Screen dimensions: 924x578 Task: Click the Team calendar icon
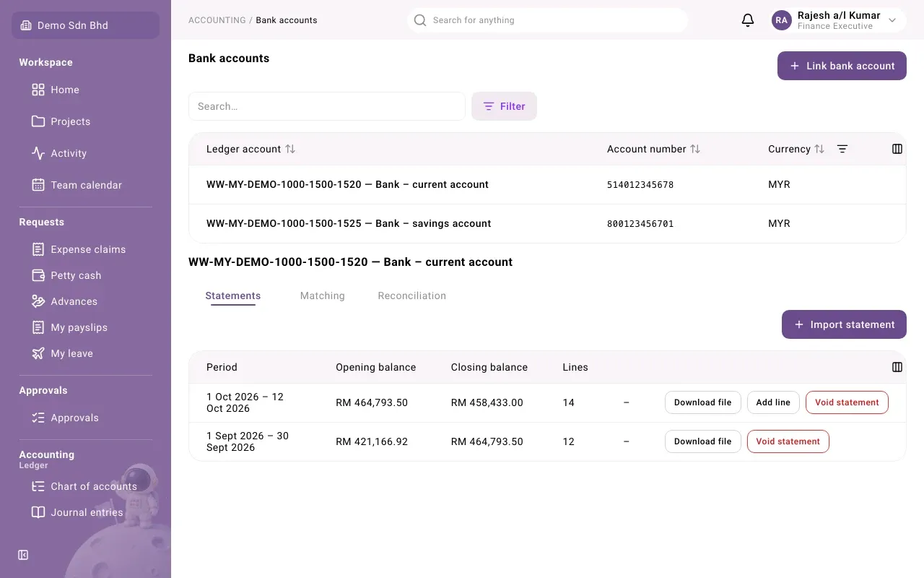[x=38, y=185]
